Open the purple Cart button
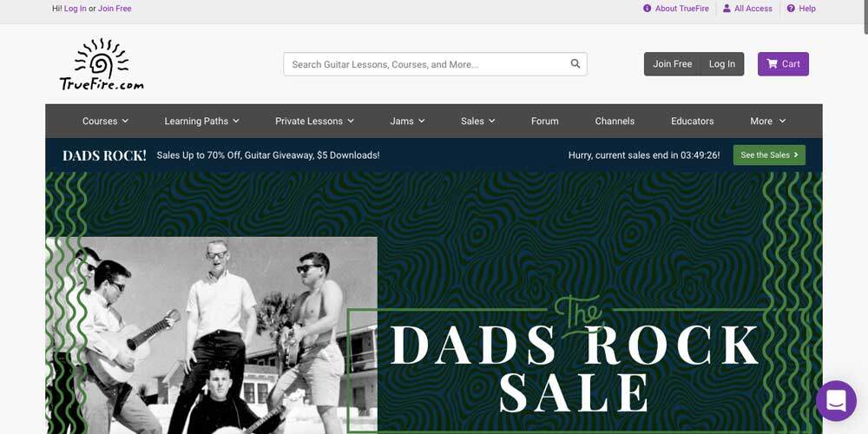Viewport: 868px width, 434px height. 783,63
